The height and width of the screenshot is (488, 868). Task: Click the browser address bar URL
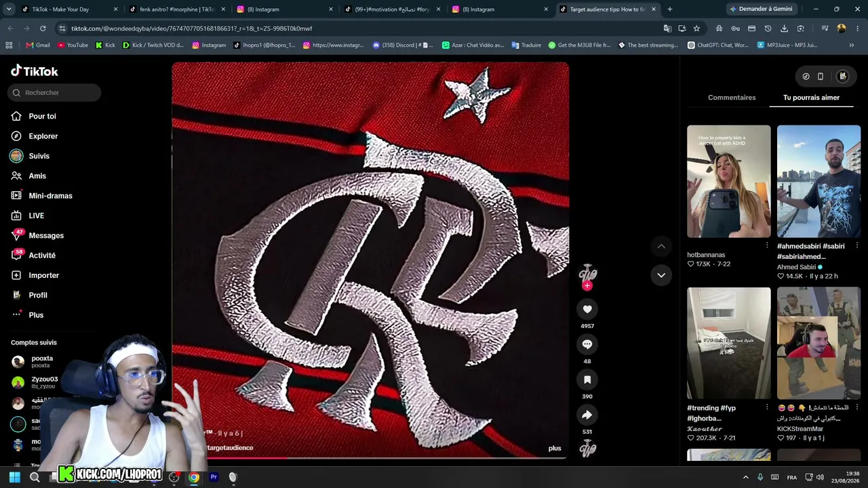tap(191, 28)
